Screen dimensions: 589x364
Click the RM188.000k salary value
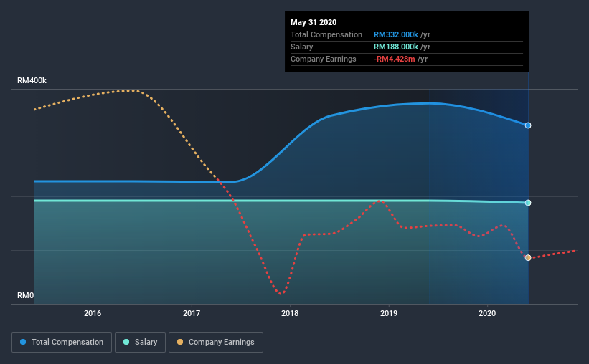tap(396, 47)
